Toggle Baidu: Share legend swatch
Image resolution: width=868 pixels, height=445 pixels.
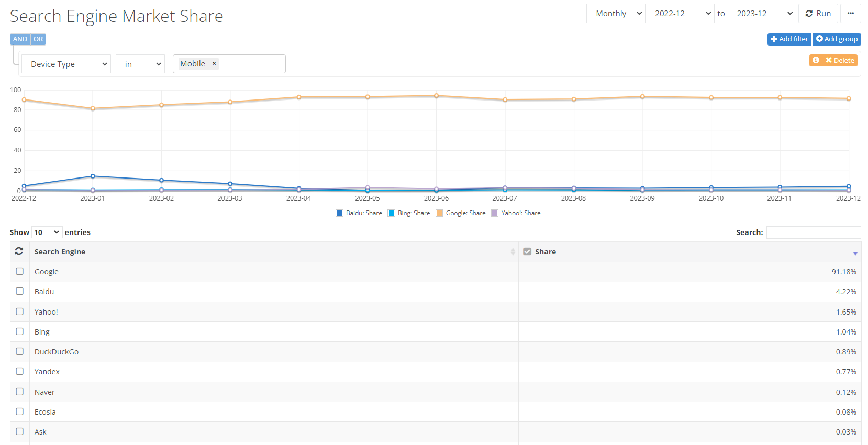click(x=340, y=213)
